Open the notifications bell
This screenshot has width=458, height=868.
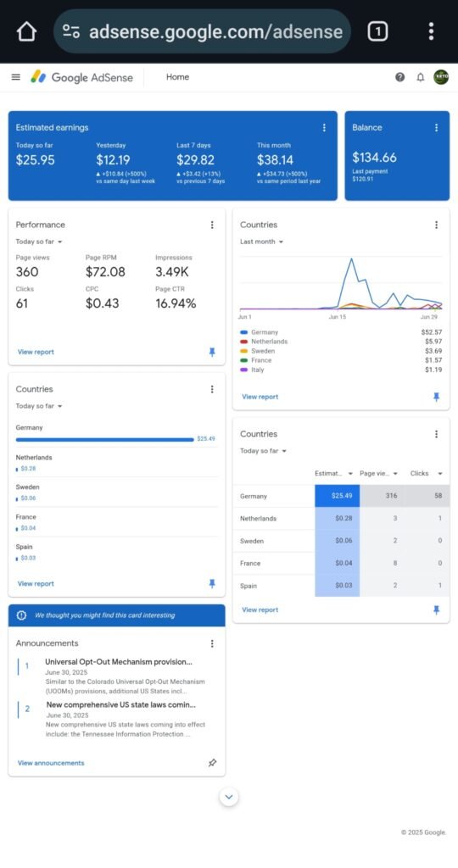click(421, 77)
